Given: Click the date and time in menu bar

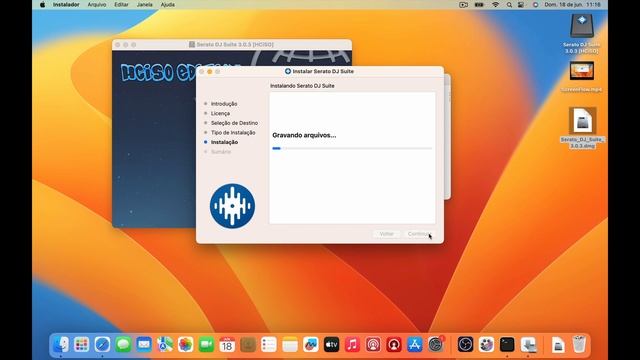Looking at the screenshot, I should [x=572, y=5].
